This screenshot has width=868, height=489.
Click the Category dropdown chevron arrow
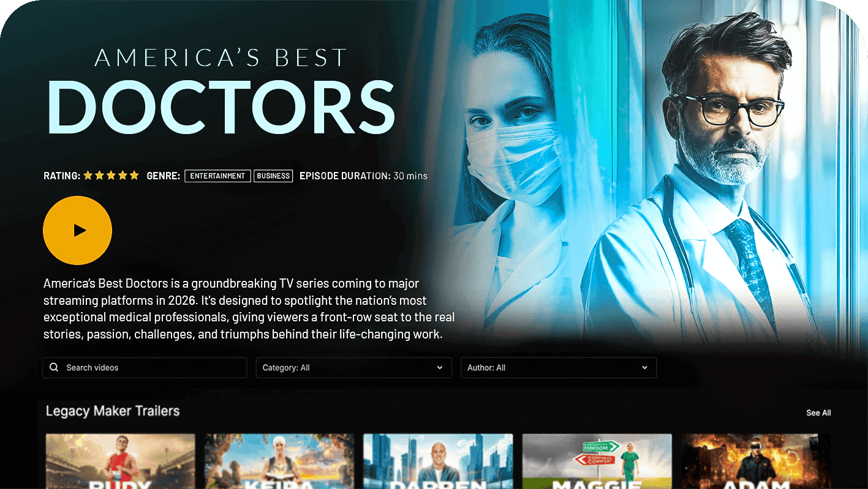point(439,368)
